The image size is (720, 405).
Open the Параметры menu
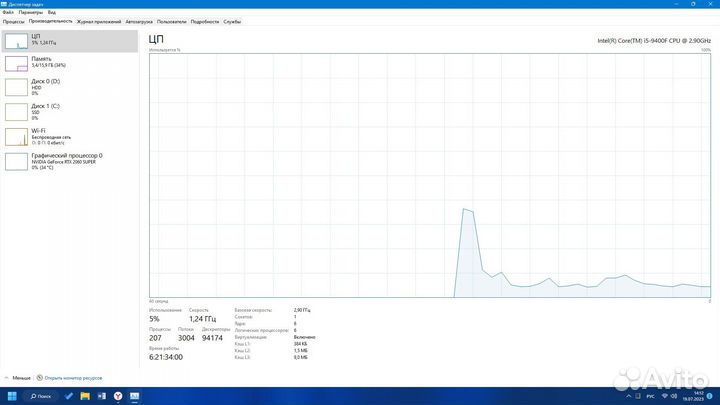click(31, 12)
